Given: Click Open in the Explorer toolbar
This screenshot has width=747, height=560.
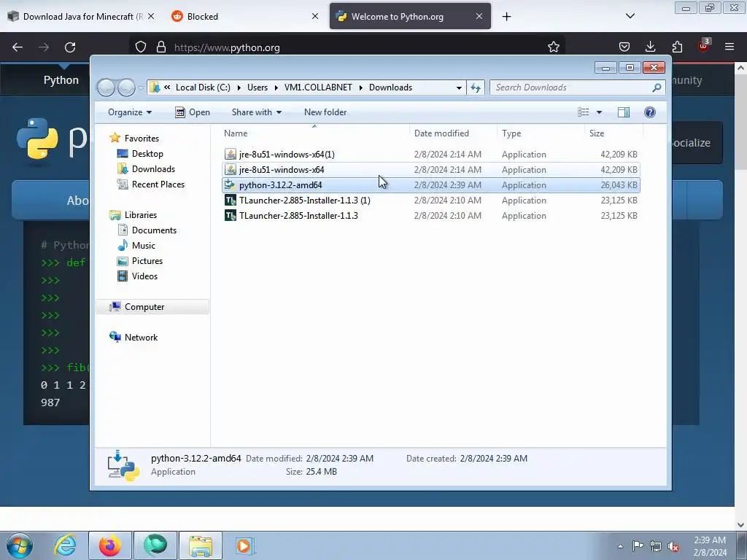Looking at the screenshot, I should [x=193, y=112].
